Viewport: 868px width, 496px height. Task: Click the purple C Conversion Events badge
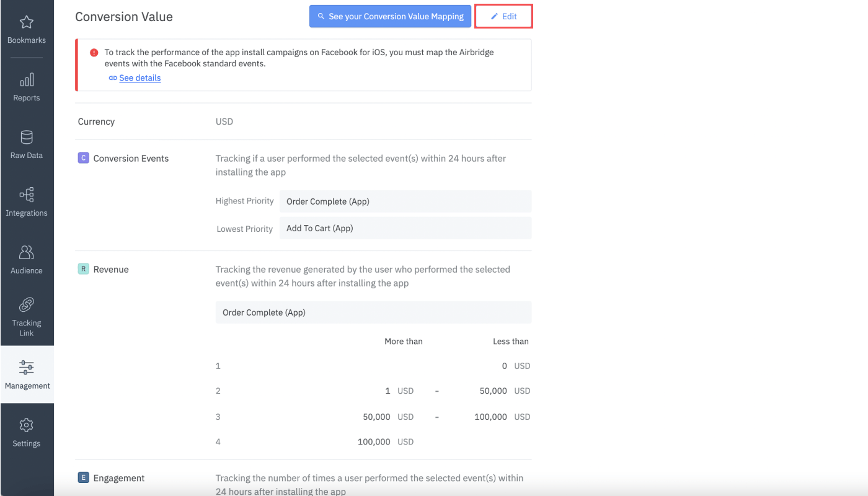click(83, 158)
